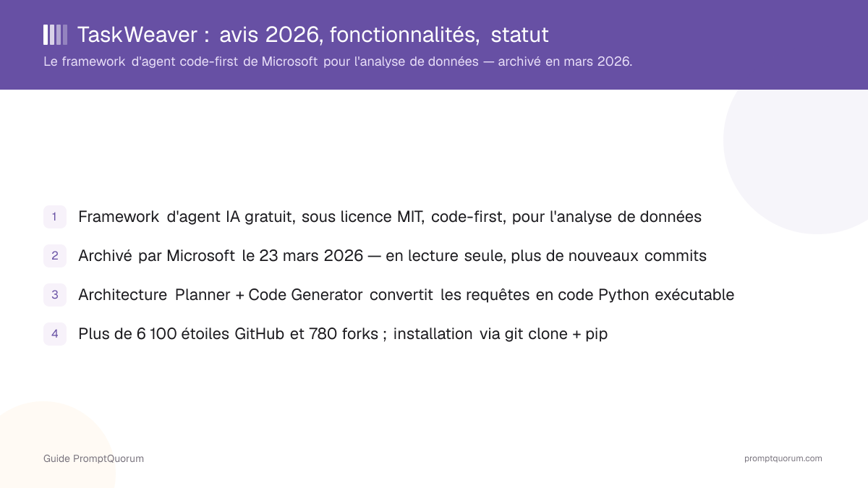868x488 pixels.
Task: Open the promptquorum.com footer link
Action: pos(783,458)
